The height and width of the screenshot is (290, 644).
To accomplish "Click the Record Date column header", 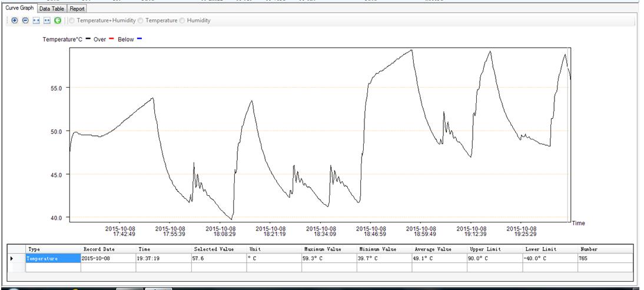I will click(x=99, y=249).
